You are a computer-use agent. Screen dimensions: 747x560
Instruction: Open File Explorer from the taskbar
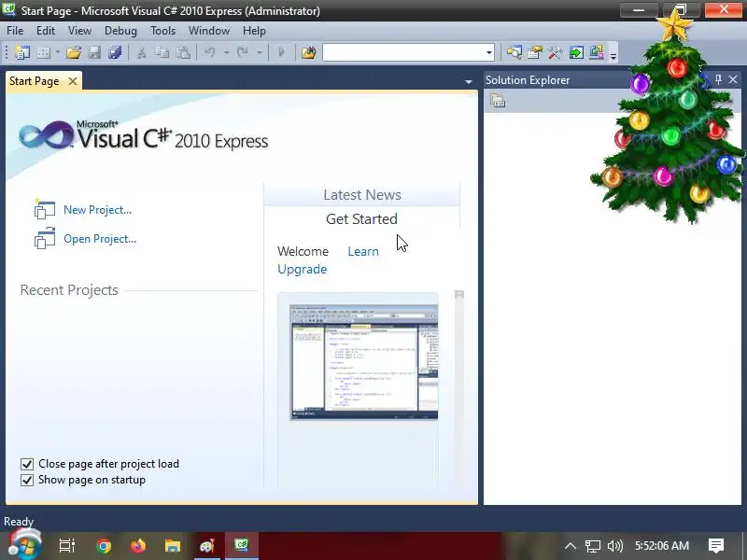coord(173,546)
